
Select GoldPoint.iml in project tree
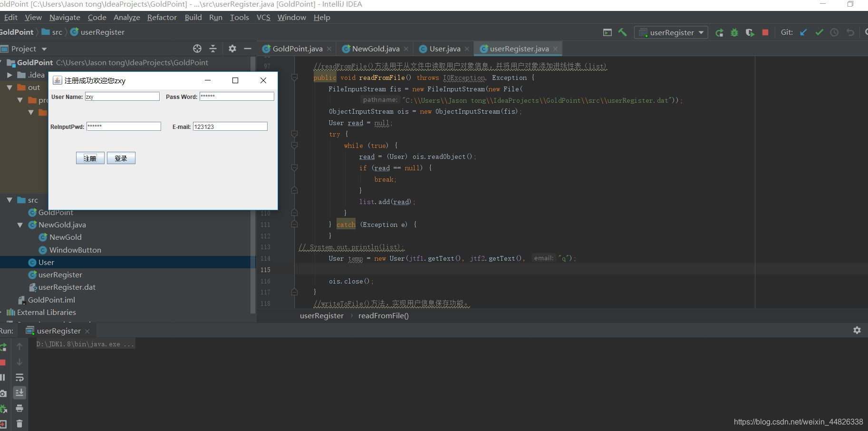click(x=51, y=300)
